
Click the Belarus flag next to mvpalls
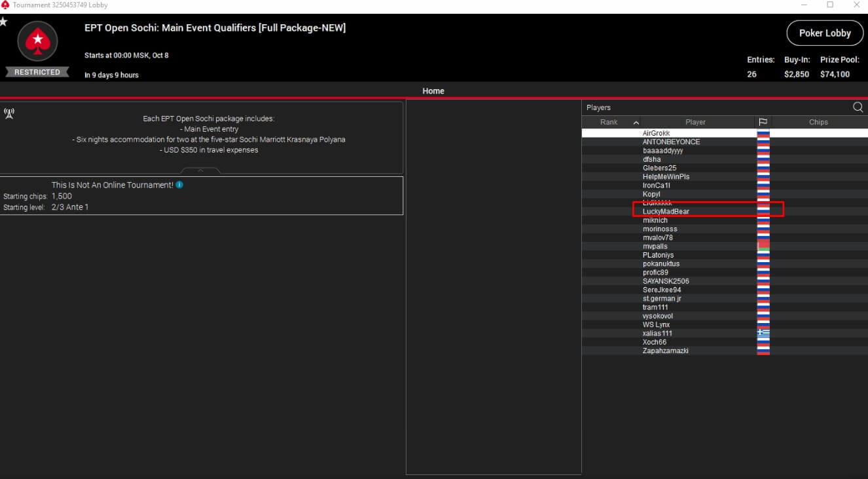click(x=763, y=246)
